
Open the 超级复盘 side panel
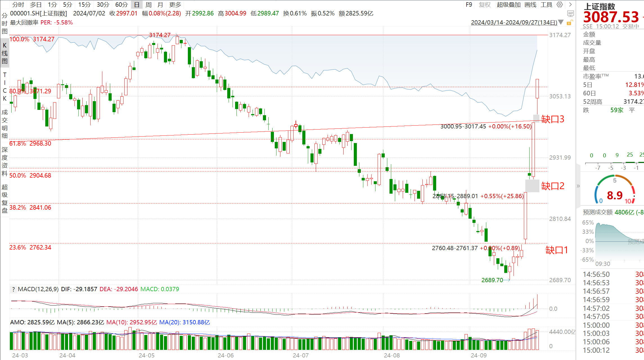(x=4, y=199)
